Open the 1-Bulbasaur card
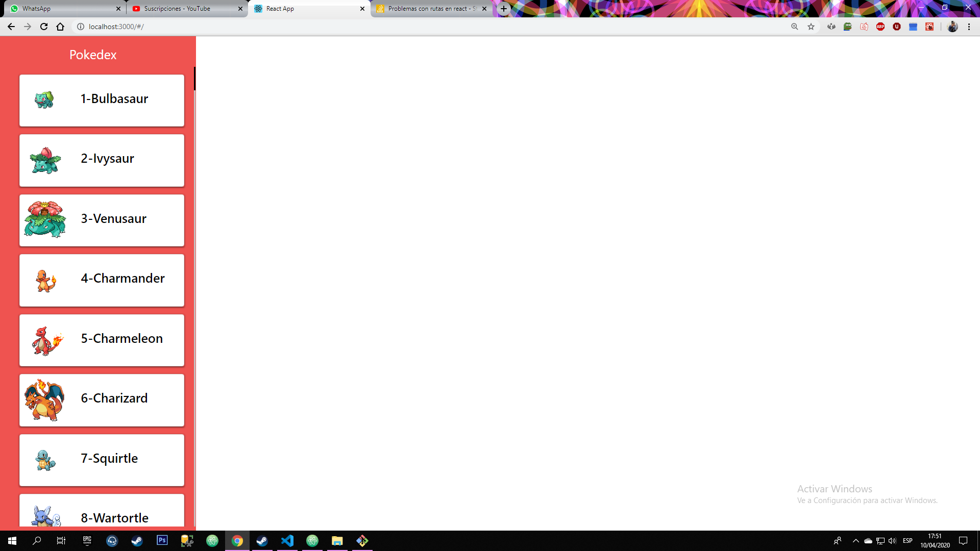Viewport: 980px width, 551px height. [102, 101]
